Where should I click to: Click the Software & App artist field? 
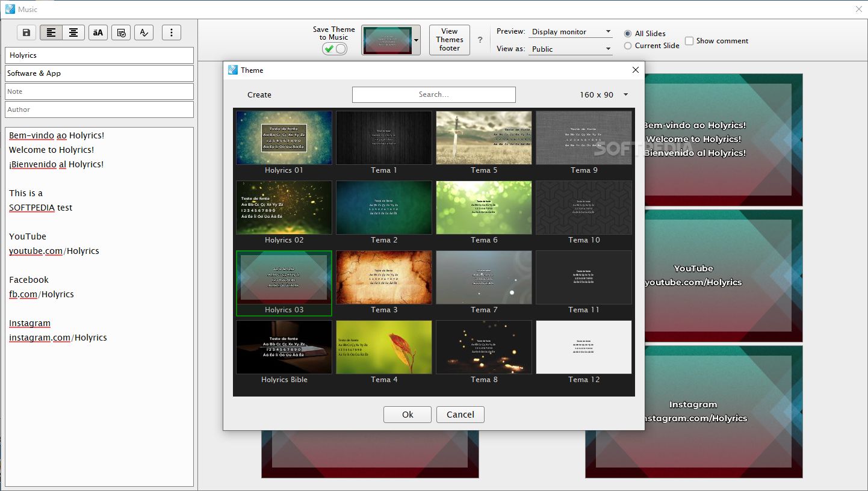[99, 73]
